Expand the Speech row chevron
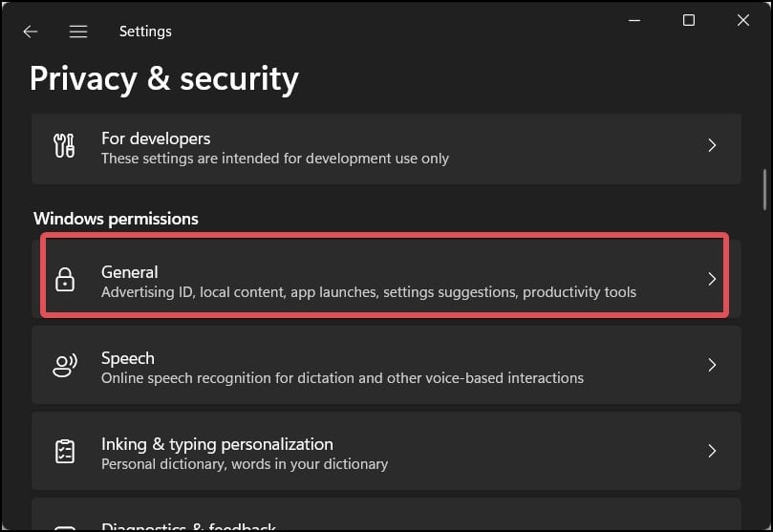Viewport: 773px width, 532px height. [x=712, y=365]
